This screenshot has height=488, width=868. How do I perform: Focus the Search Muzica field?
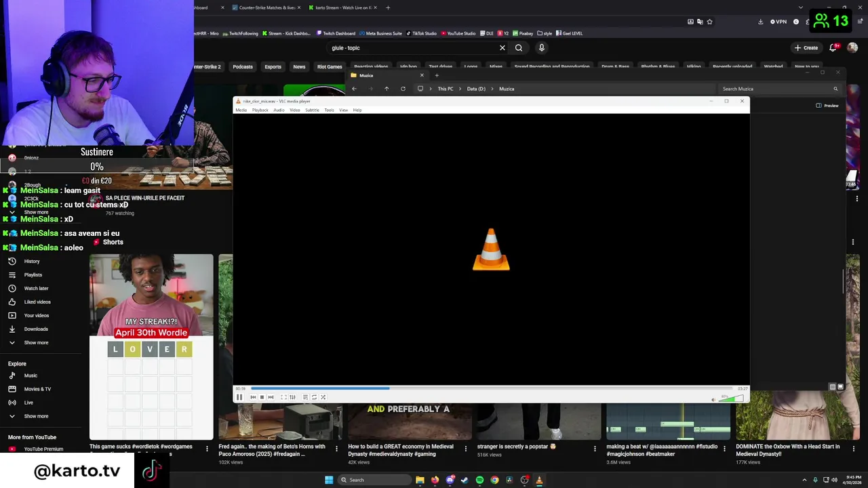[780, 89]
